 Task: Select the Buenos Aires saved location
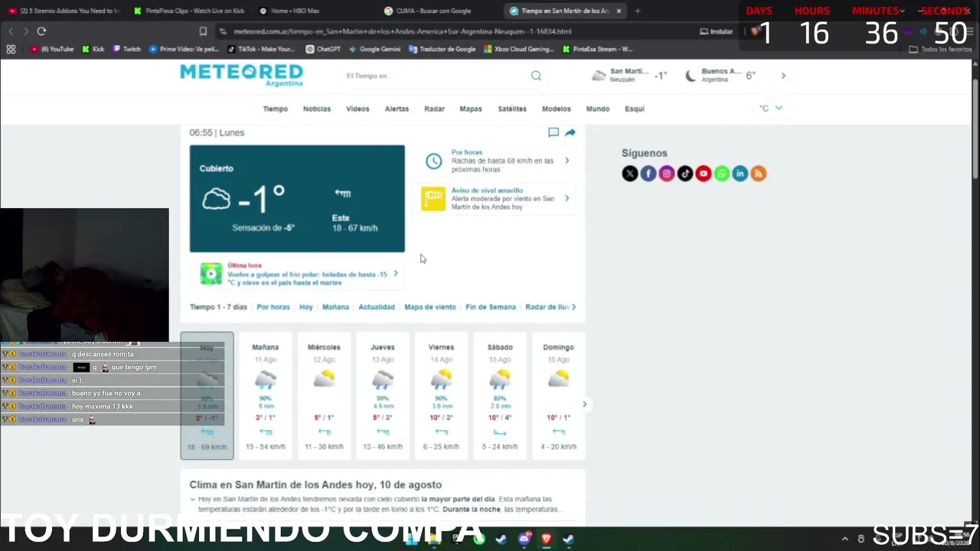point(720,75)
